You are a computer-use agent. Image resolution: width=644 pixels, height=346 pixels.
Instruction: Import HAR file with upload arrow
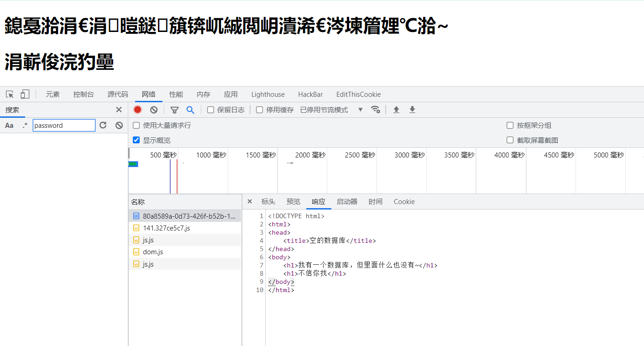coord(396,110)
